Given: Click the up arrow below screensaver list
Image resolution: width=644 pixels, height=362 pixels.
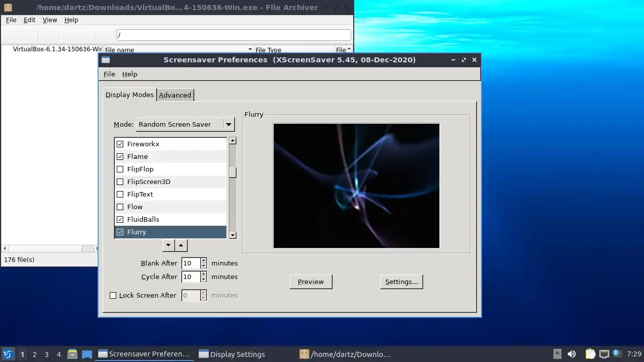Looking at the screenshot, I should coord(181,245).
